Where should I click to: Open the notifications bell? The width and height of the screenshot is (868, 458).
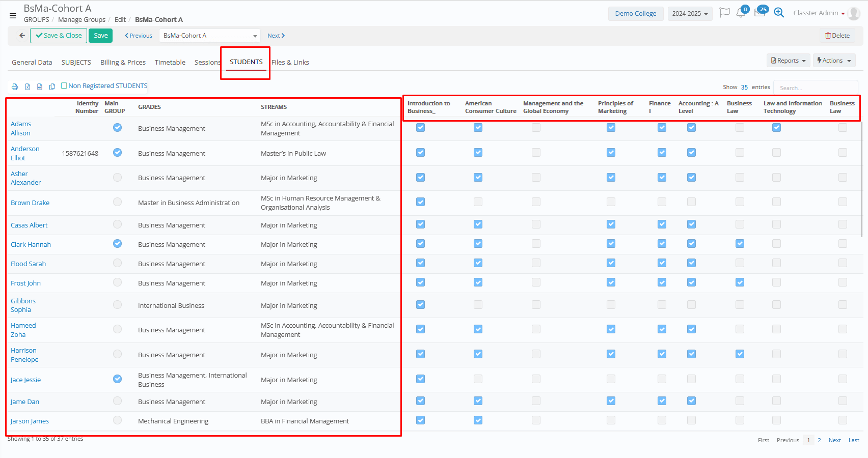tap(741, 13)
